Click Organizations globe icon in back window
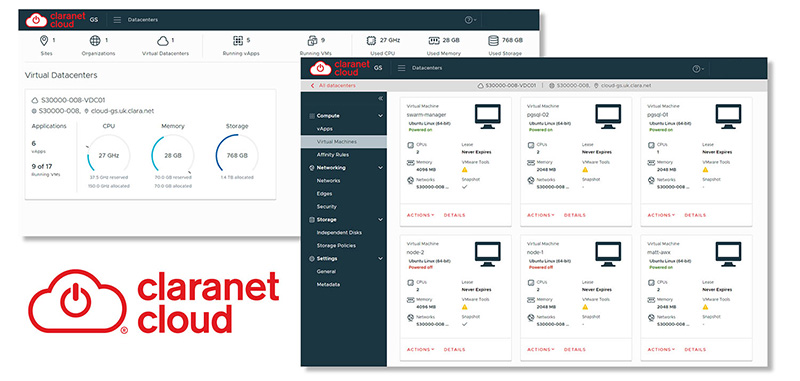 point(95,40)
